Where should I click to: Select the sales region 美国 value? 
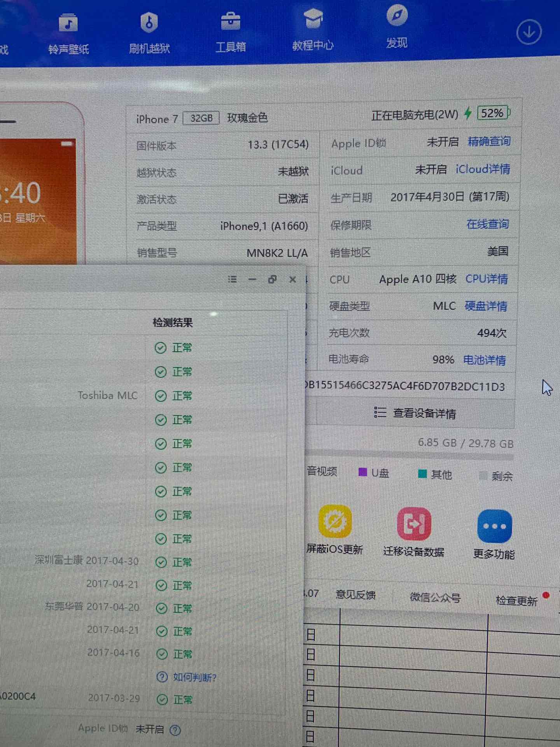pyautogui.click(x=498, y=251)
